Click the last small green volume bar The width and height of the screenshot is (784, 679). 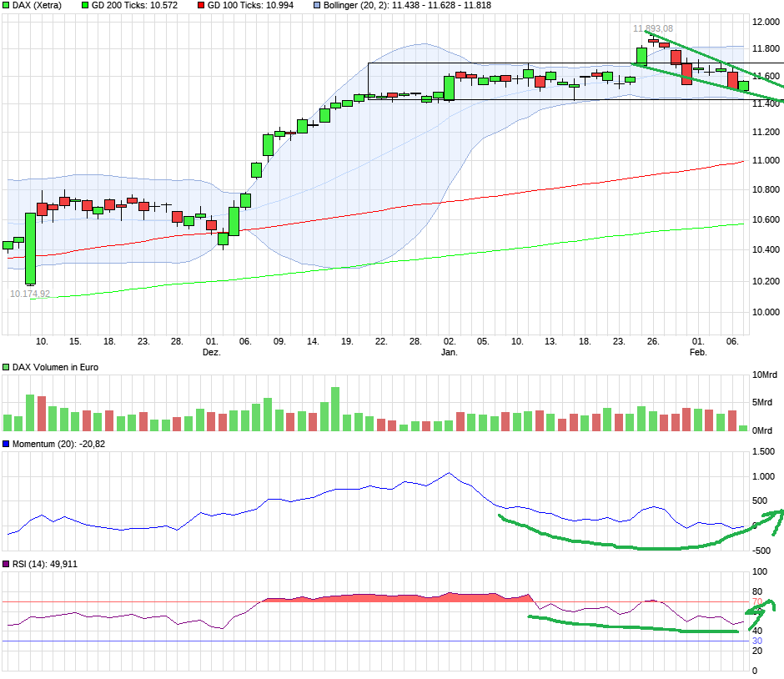click(x=743, y=429)
